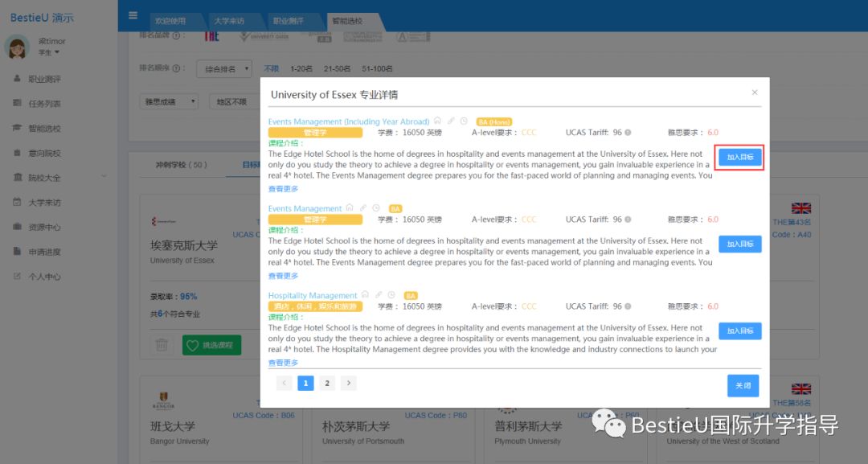The height and width of the screenshot is (464, 868).
Task: Click the 任务列表 sidebar icon
Action: [17, 104]
